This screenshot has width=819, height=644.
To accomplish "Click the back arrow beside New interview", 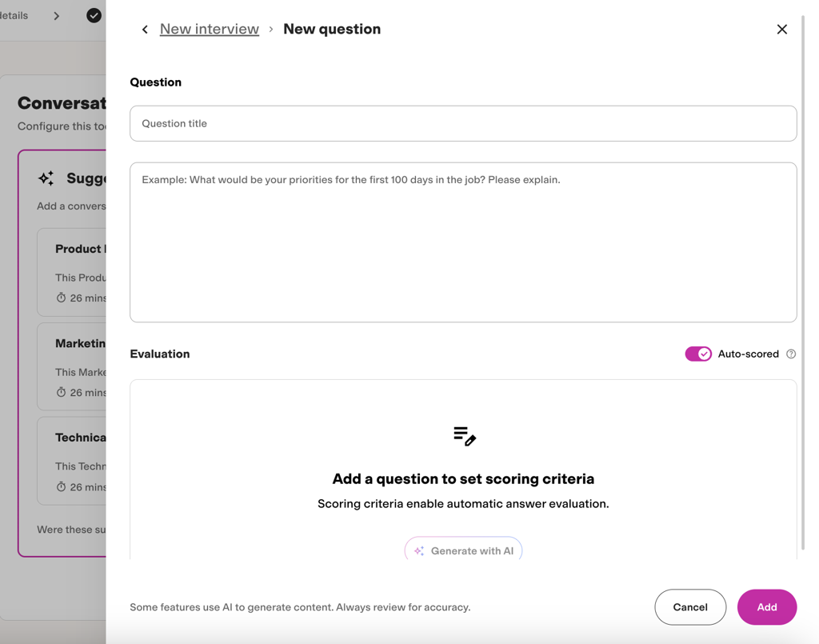I will [145, 30].
